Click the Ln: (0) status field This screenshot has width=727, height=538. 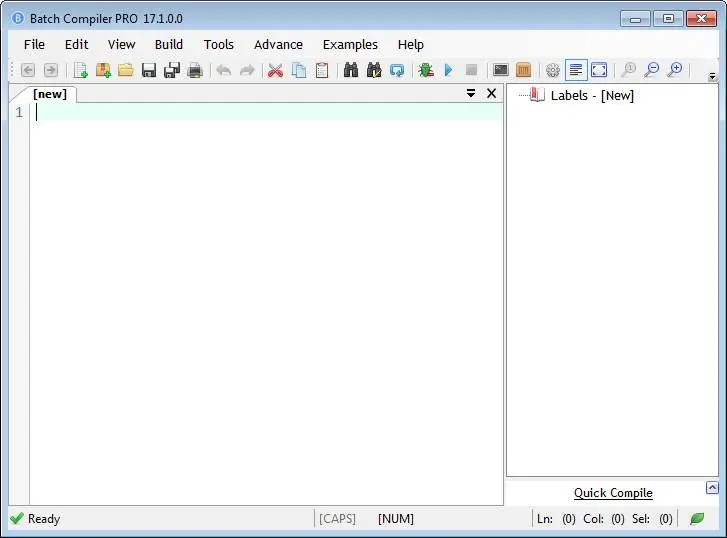pyautogui.click(x=556, y=519)
